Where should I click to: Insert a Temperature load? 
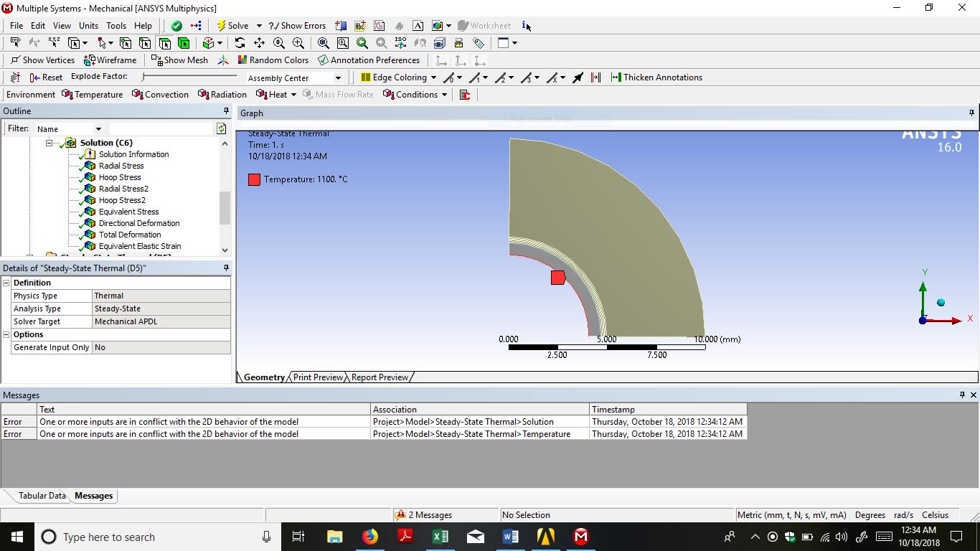pos(93,95)
